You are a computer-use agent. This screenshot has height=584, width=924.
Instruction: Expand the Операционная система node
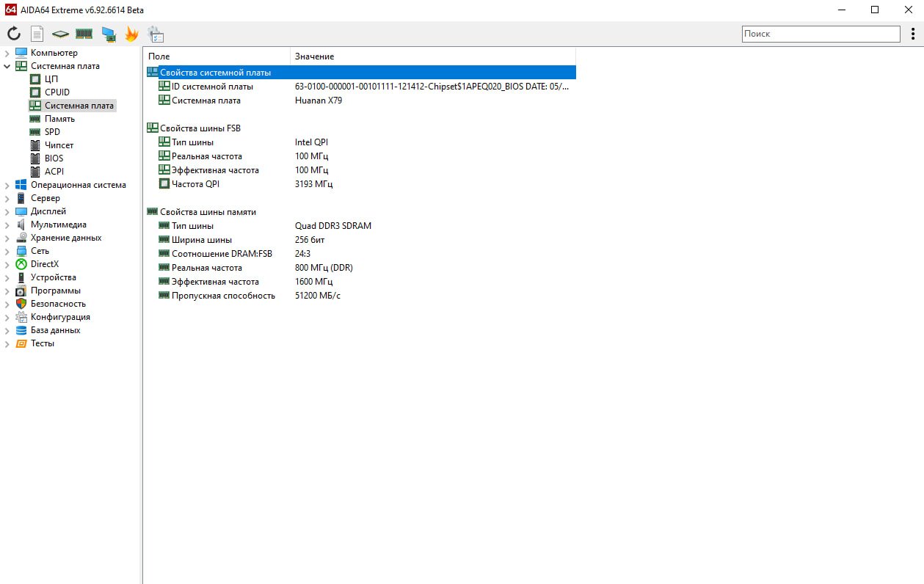pyautogui.click(x=7, y=185)
